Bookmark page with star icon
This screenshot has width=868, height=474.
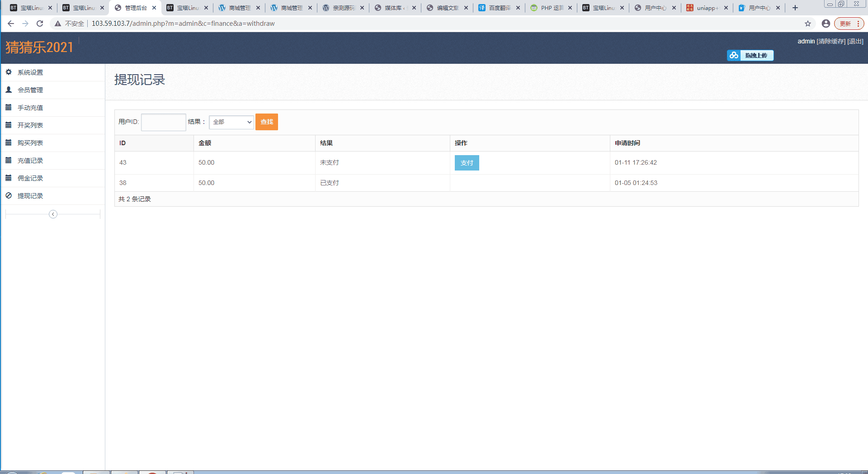(808, 24)
